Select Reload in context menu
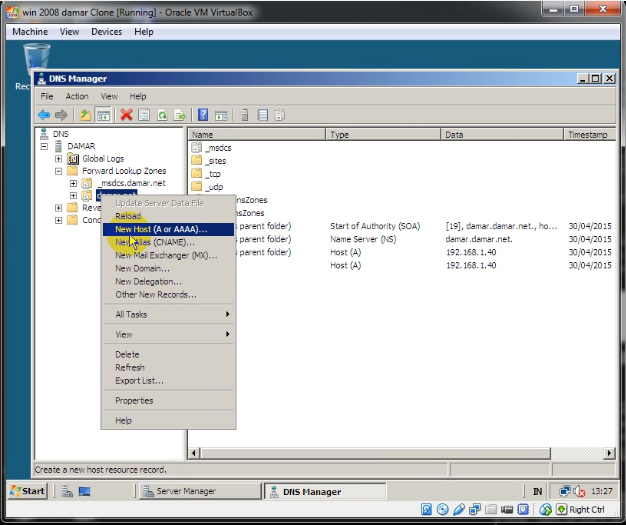Viewport: 626px width, 525px height. point(168,216)
